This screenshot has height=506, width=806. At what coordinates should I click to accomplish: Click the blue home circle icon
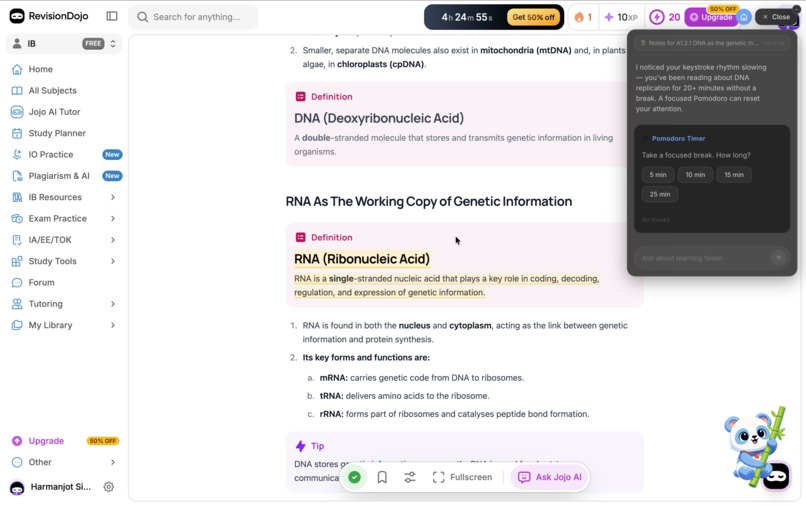click(744, 17)
